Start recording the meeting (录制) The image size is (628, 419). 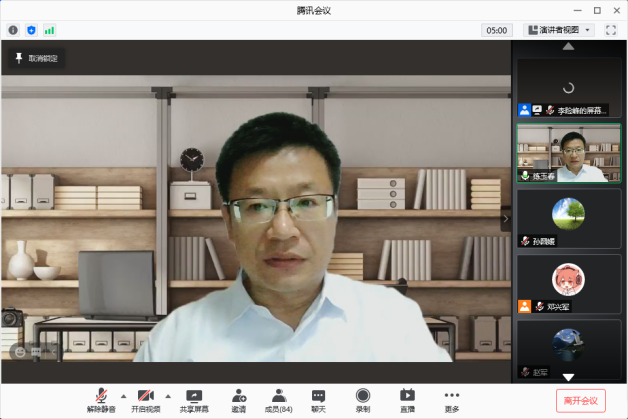click(362, 399)
